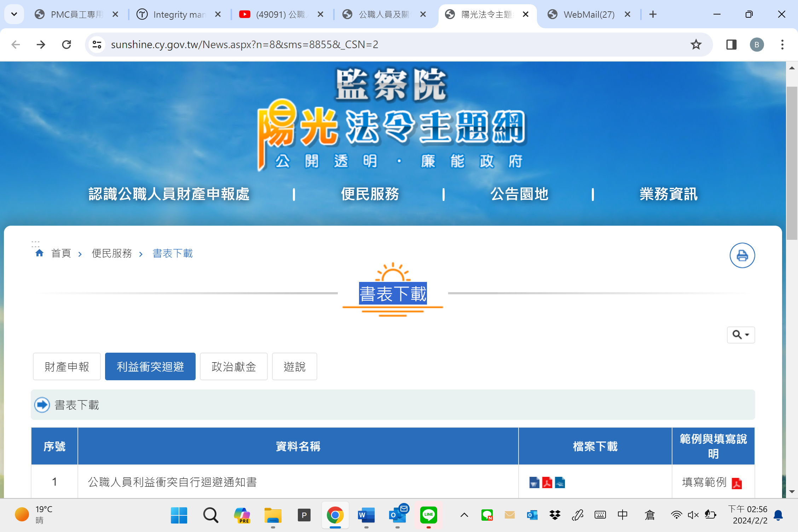Switch to the WebMail(27) tab
Viewport: 798px width, 532px height.
click(x=589, y=15)
